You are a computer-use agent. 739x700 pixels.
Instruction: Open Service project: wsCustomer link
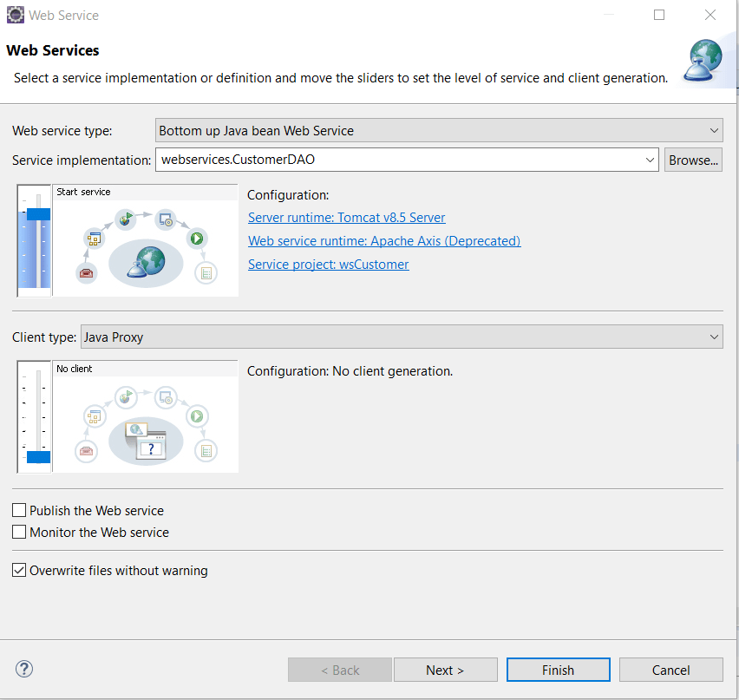tap(328, 265)
